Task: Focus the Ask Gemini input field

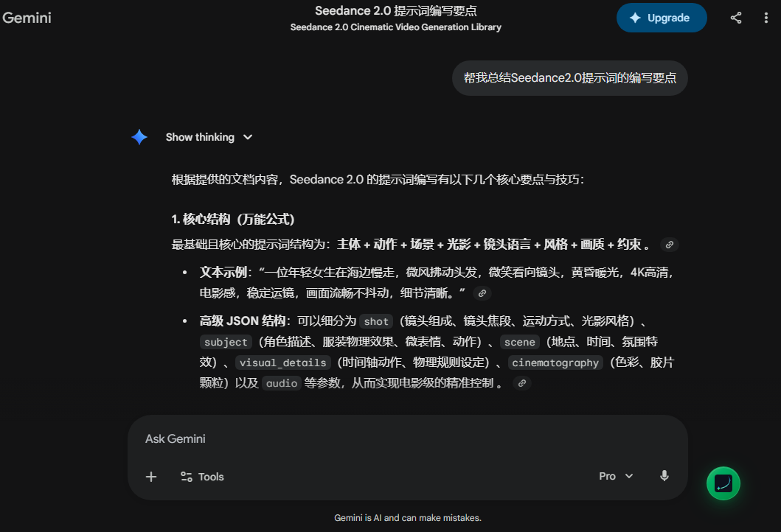Action: coord(407,439)
